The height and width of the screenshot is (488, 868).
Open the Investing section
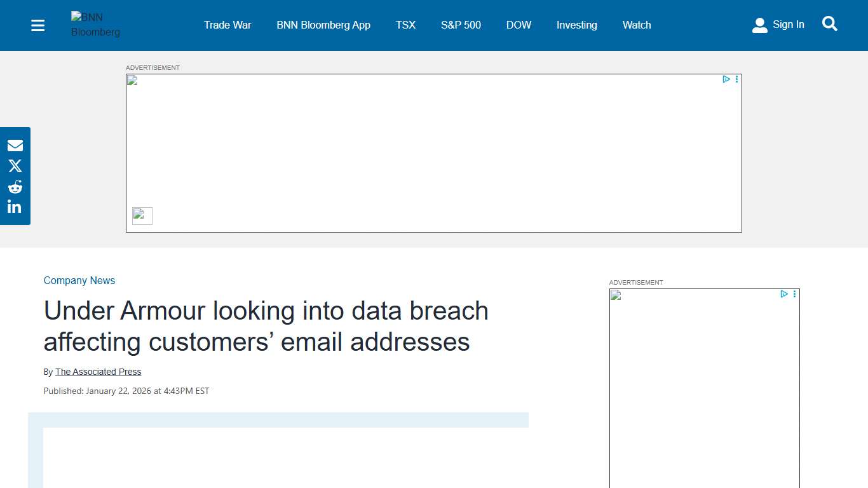[576, 25]
